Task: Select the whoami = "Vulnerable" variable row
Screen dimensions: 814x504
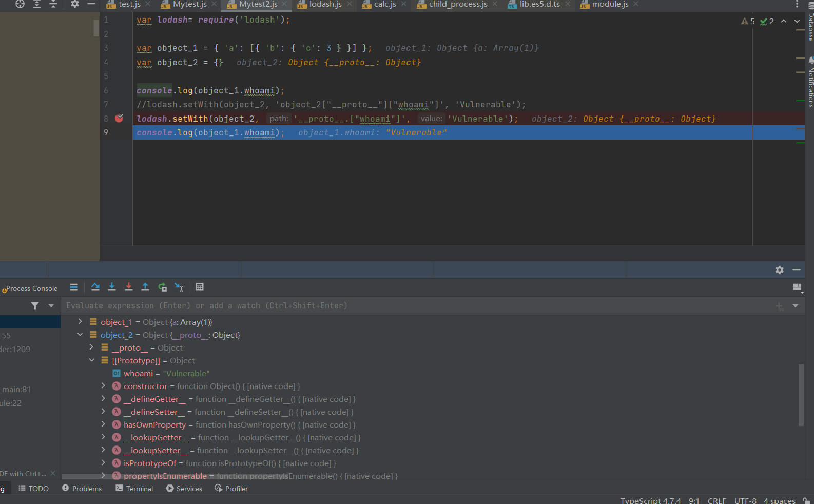Action: click(x=432, y=373)
